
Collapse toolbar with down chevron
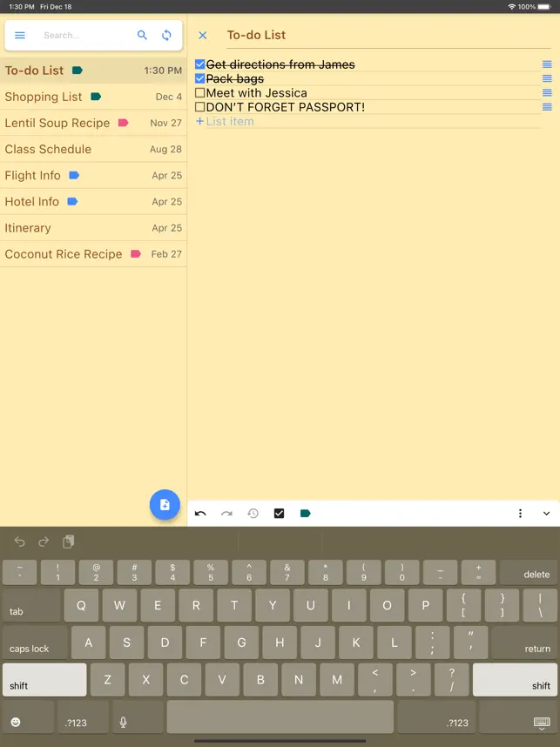coord(547,513)
